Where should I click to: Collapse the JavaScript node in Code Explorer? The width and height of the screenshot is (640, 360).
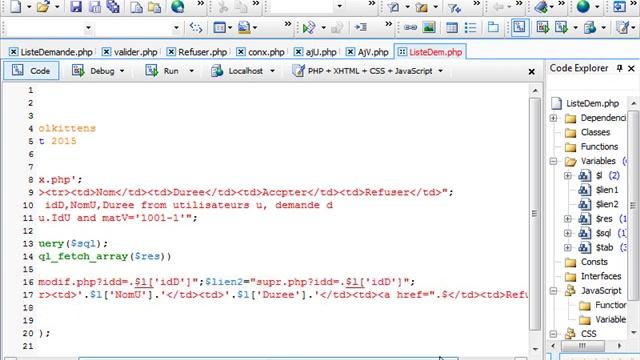(553, 291)
